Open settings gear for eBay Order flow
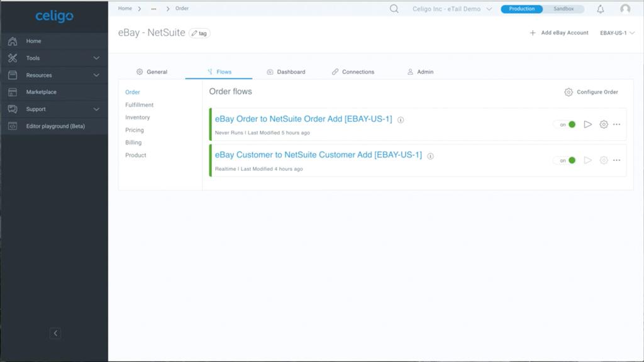 604,124
